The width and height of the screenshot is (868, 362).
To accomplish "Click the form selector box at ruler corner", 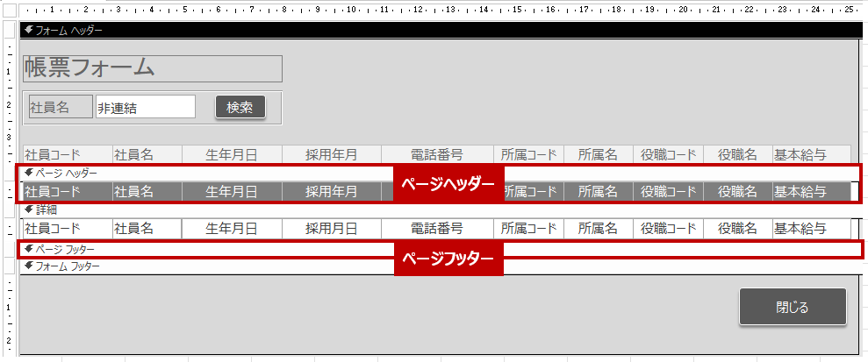I will coord(9,11).
